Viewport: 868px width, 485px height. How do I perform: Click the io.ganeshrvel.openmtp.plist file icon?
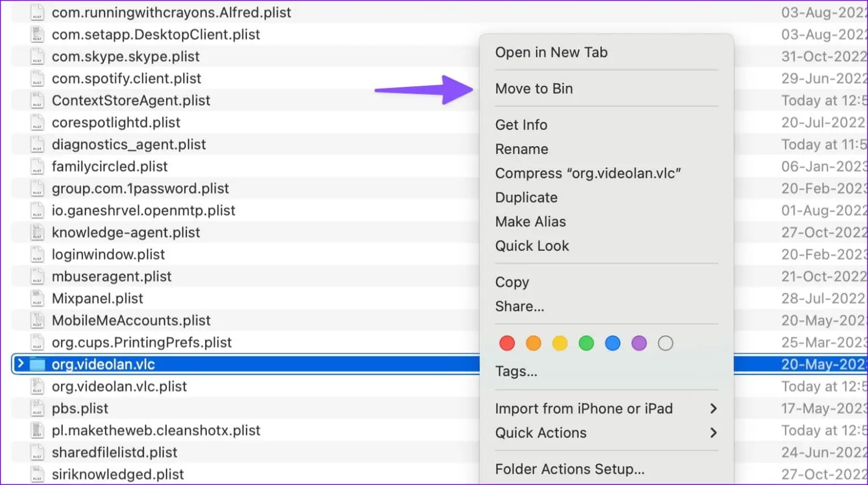click(37, 211)
